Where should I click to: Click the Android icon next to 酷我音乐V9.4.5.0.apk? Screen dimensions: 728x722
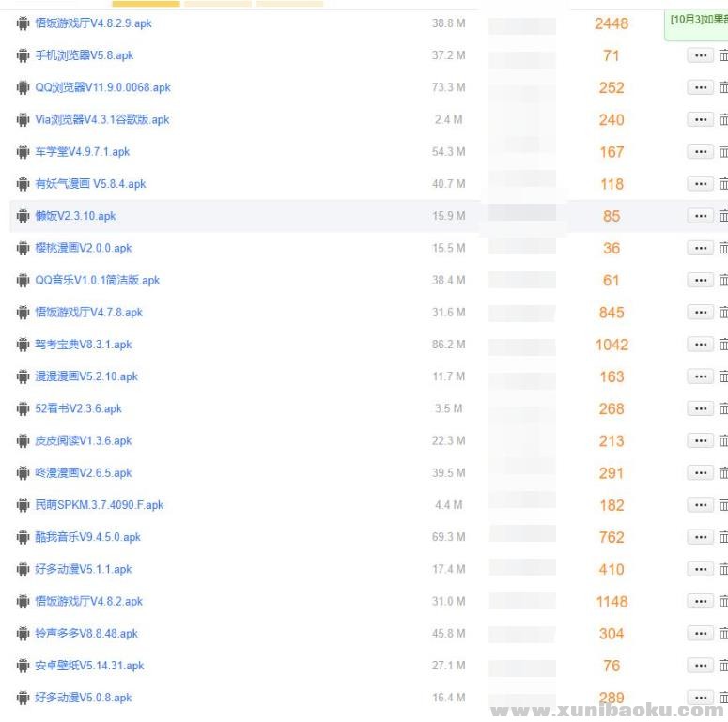pos(23,537)
